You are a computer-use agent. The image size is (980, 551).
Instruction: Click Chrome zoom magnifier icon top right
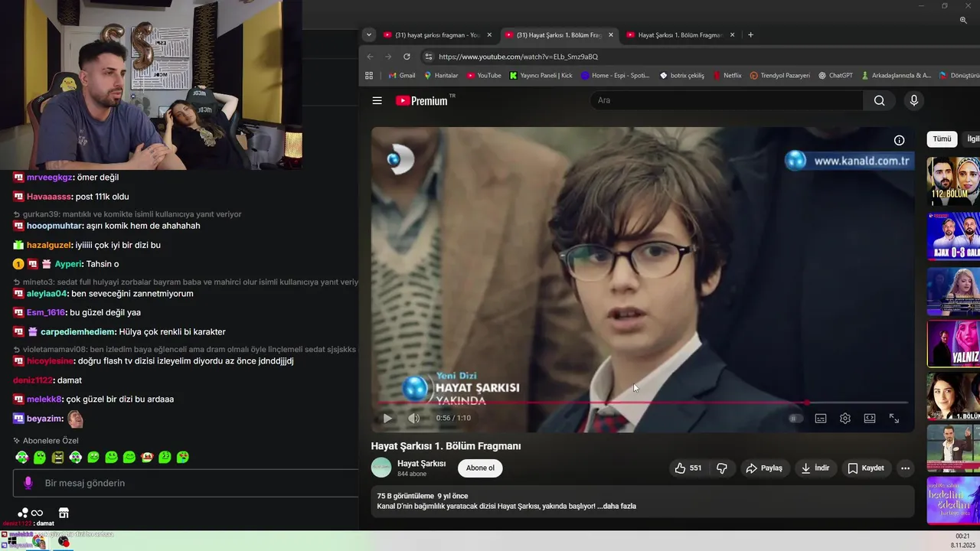pyautogui.click(x=963, y=20)
